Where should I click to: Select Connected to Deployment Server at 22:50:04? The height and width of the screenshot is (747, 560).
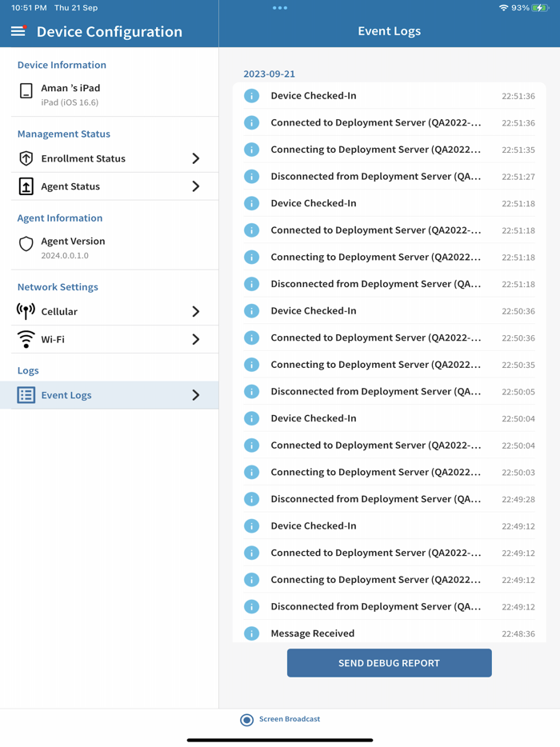point(390,445)
